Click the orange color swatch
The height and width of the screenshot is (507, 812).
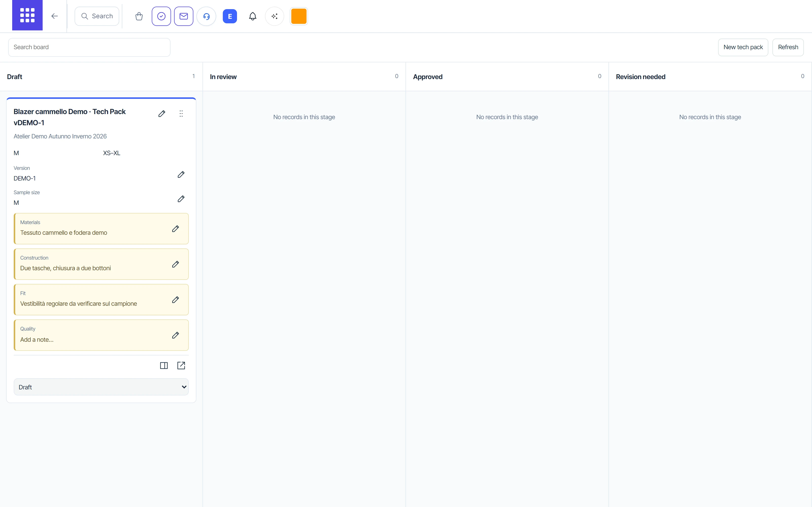point(299,16)
